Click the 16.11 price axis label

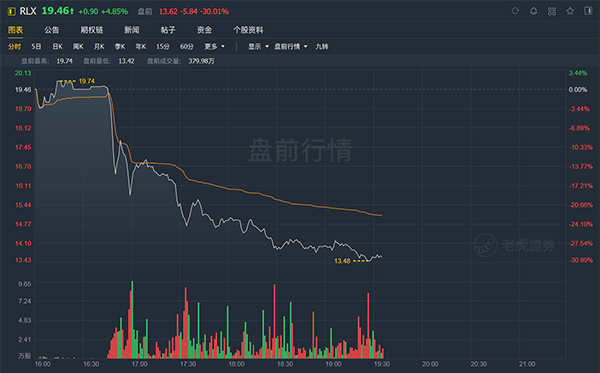pos(23,186)
